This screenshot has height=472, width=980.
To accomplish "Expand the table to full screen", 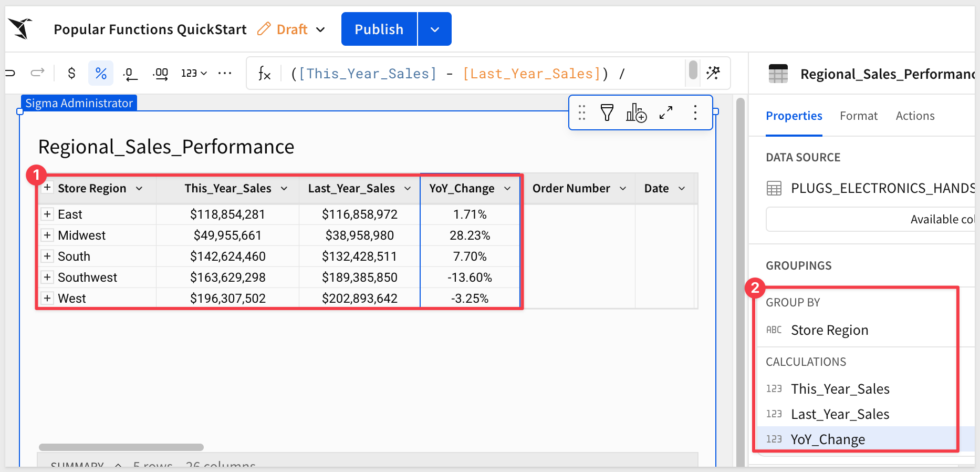I will point(666,112).
